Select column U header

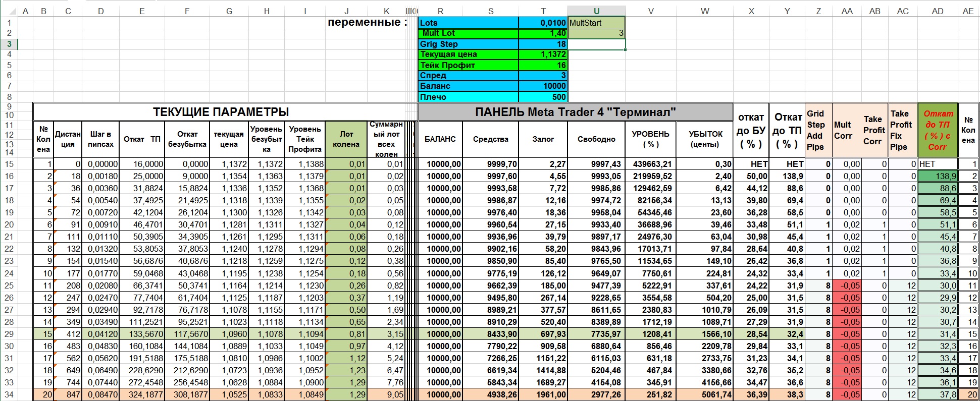click(x=596, y=11)
